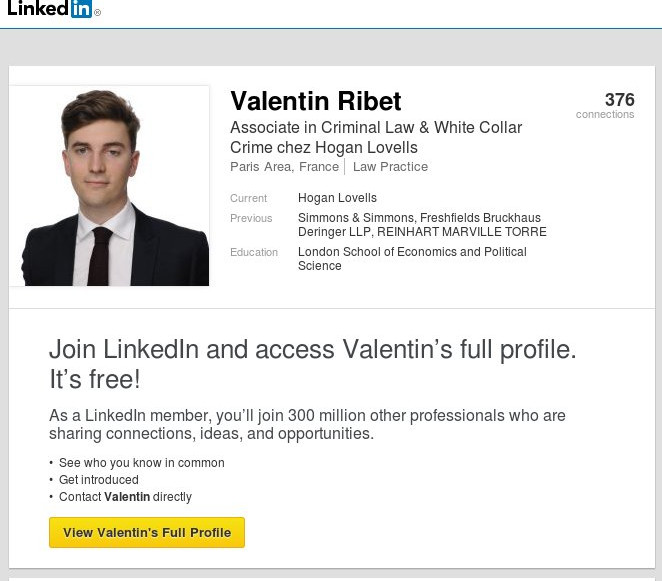
Task: Click the Current label in profile summary
Action: coord(249,198)
